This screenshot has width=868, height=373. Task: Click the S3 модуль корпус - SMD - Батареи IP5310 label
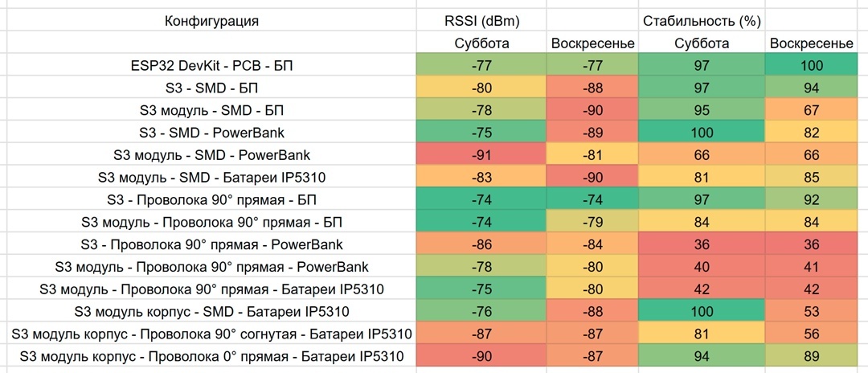tap(212, 311)
